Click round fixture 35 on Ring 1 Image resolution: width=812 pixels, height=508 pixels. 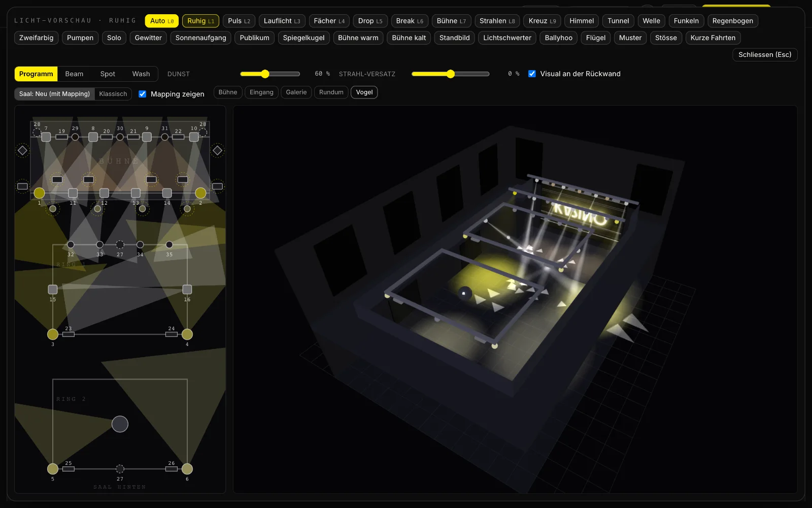(170, 245)
